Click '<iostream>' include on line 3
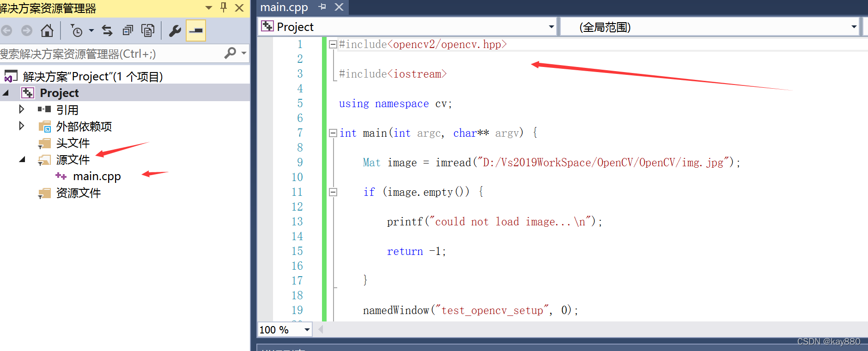The image size is (868, 351). (417, 74)
